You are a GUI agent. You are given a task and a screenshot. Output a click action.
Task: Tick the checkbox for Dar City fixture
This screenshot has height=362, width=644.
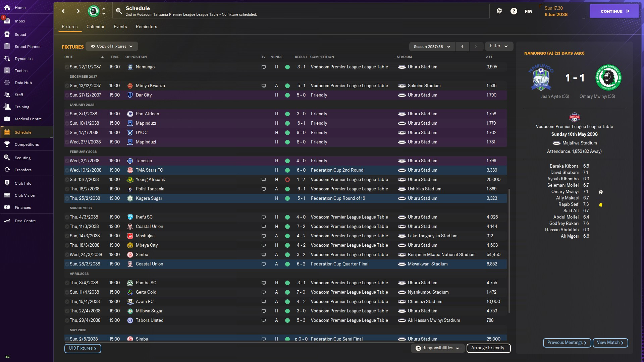67,96
